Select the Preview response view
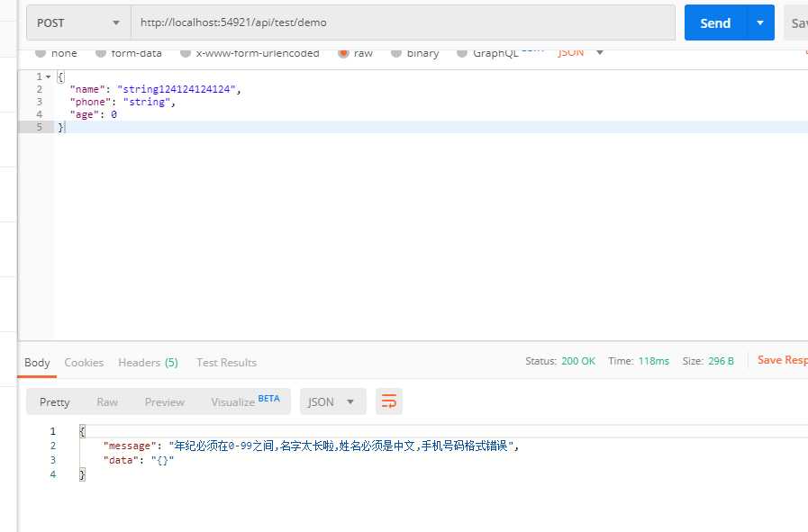This screenshot has height=532, width=808. tap(164, 402)
